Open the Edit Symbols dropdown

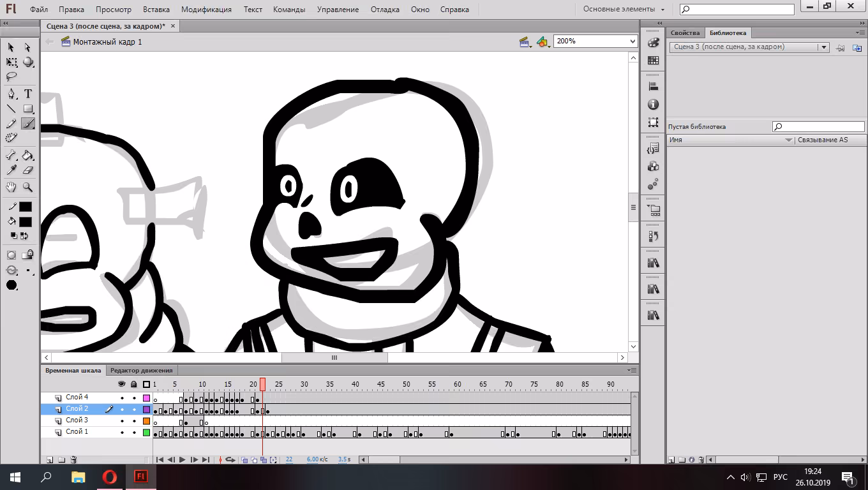point(543,42)
